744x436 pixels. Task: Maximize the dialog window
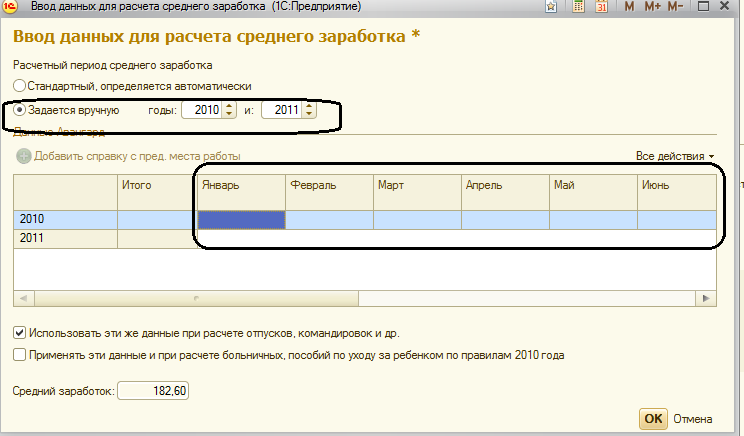[703, 7]
